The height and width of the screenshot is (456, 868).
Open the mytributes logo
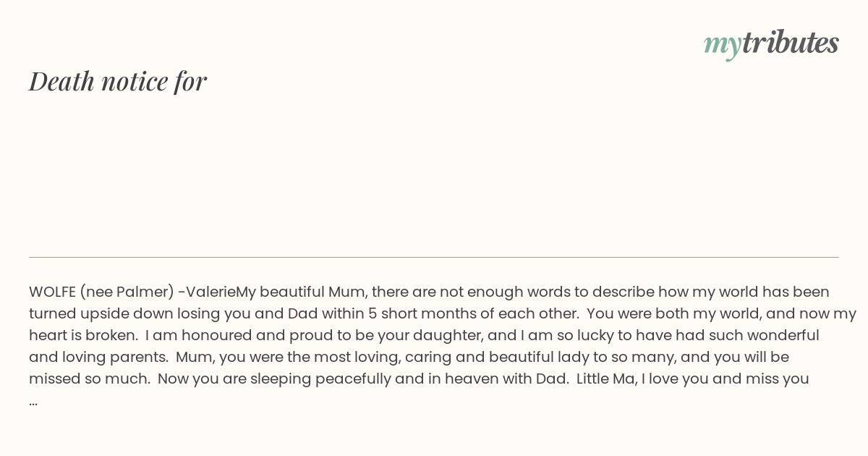tap(771, 43)
